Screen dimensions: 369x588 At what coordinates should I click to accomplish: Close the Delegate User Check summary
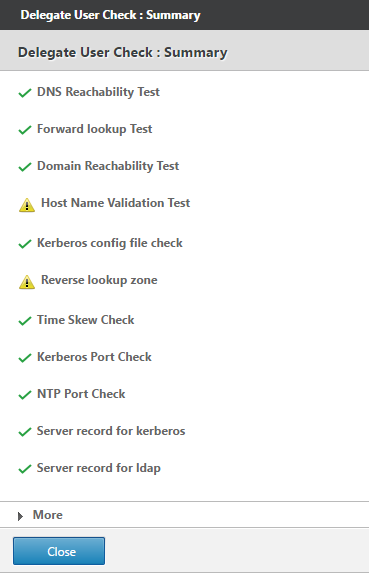59,551
